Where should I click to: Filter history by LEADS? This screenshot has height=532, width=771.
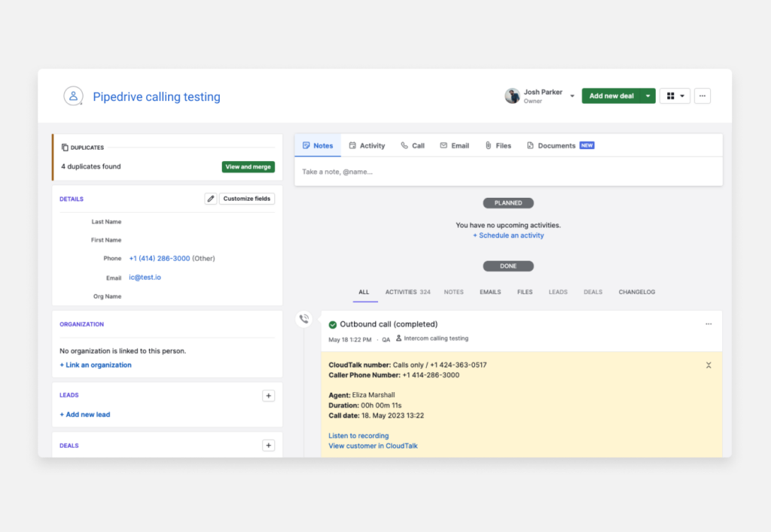click(x=558, y=292)
